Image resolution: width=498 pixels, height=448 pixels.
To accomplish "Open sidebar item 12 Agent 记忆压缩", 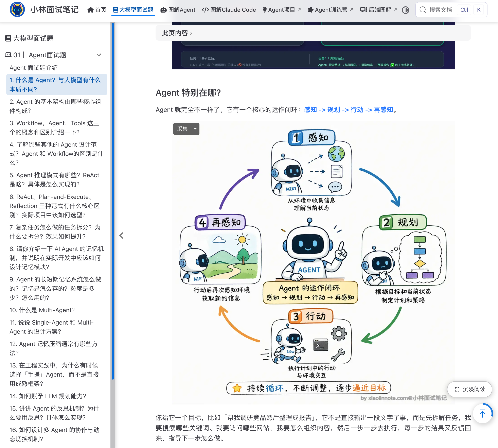I will pyautogui.click(x=57, y=348).
